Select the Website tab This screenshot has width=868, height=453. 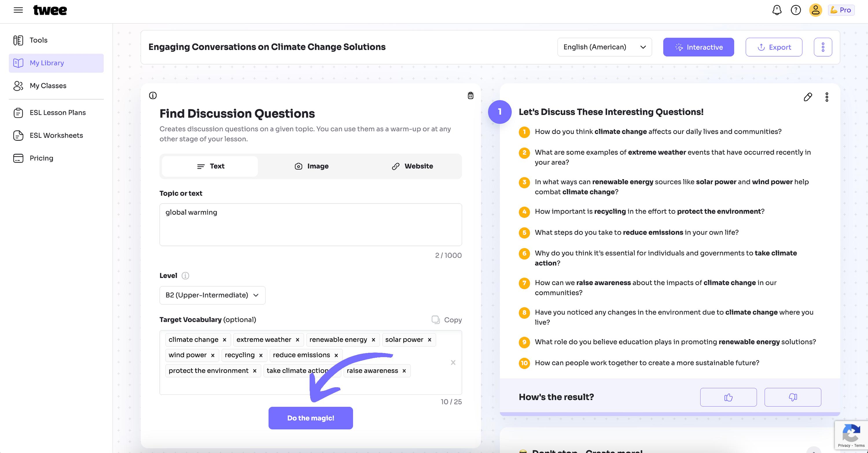412,166
